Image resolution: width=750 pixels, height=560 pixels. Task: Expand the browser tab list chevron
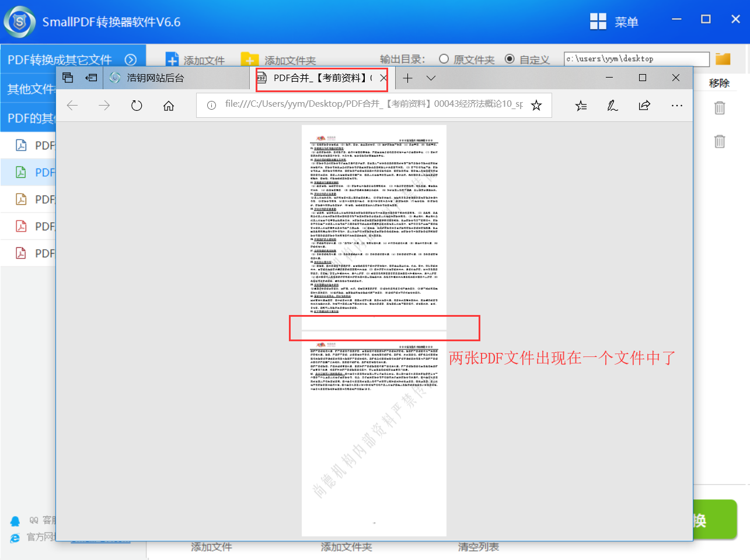pos(431,78)
